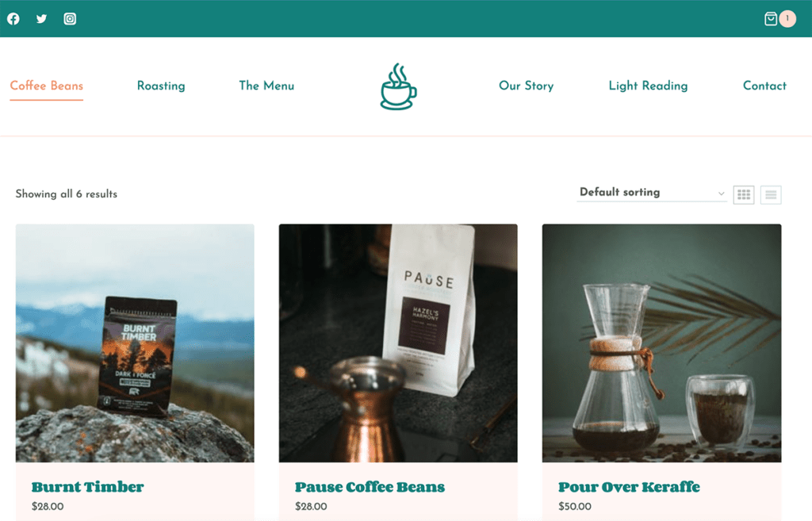Screen dimensions: 812x521
Task: Switch to grid view layout
Action: [744, 195]
